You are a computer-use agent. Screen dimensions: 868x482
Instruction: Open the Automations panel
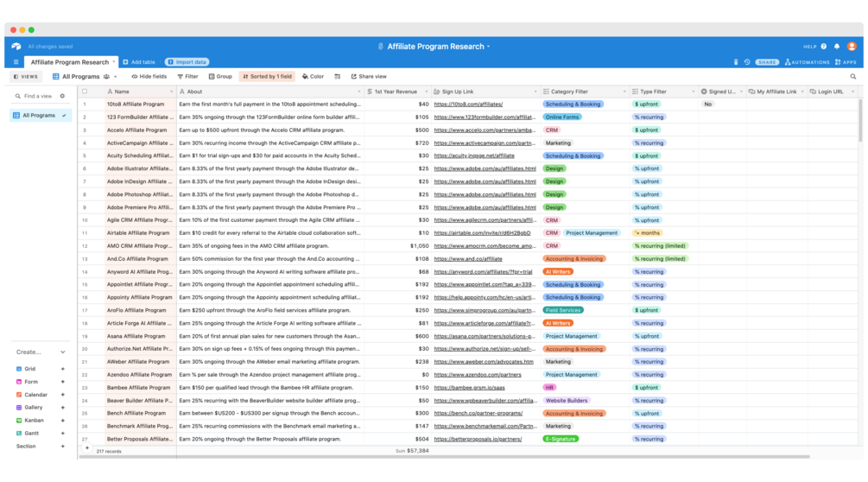click(x=807, y=62)
